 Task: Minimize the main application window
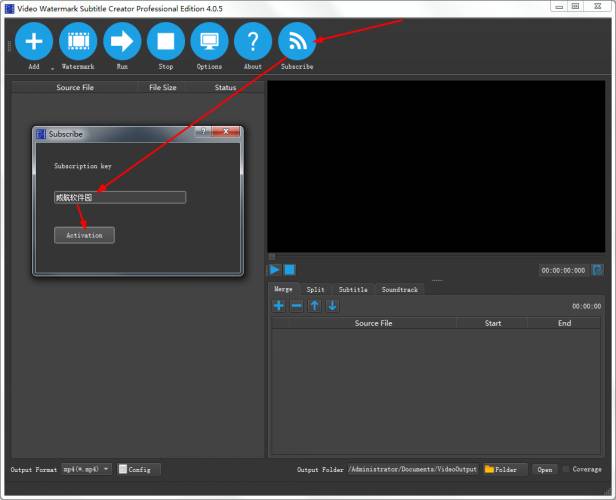tap(559, 7)
